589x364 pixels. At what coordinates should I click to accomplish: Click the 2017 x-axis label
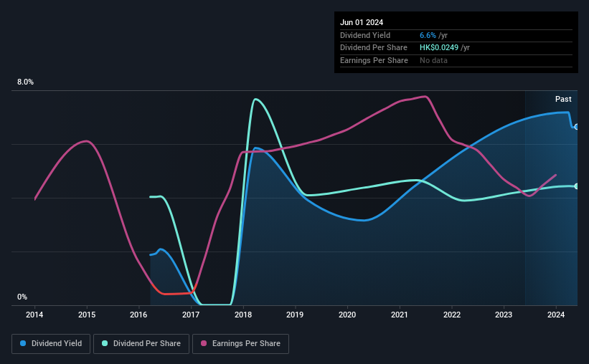tap(191, 315)
